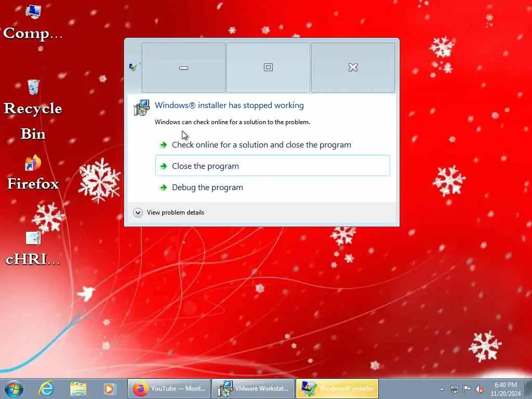Screen dimensions: 532x399
Task: Check online for a solution and close the program
Action: point(272,145)
